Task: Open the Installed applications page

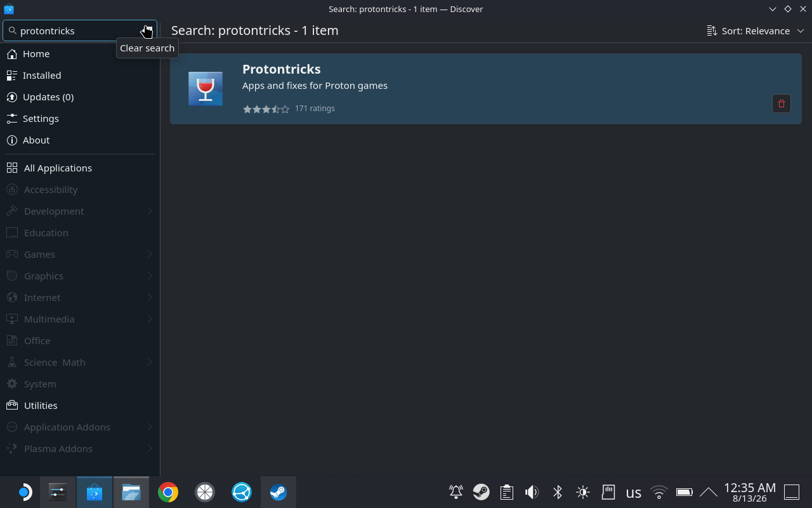Action: tap(80, 76)
